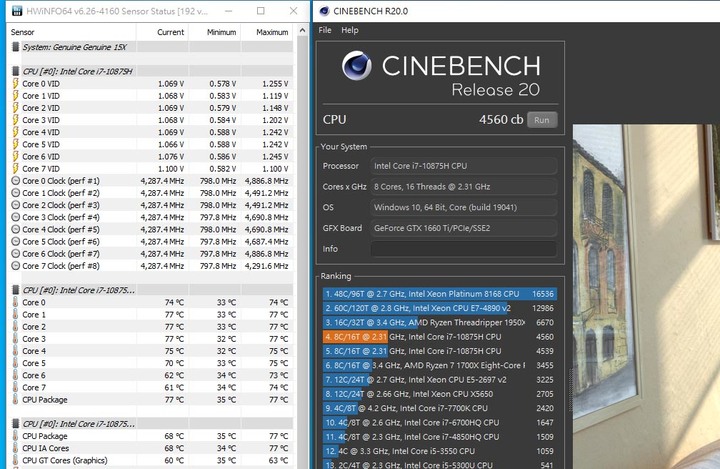Select ranking row 2 Xeon CPU E7-4890 v2
Image resolution: width=720 pixels, height=469 pixels.
point(439,308)
